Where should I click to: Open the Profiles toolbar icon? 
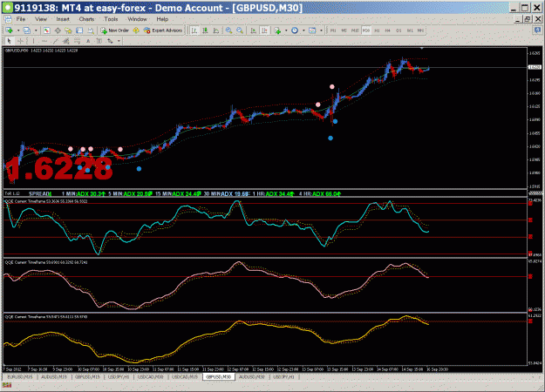27,30
